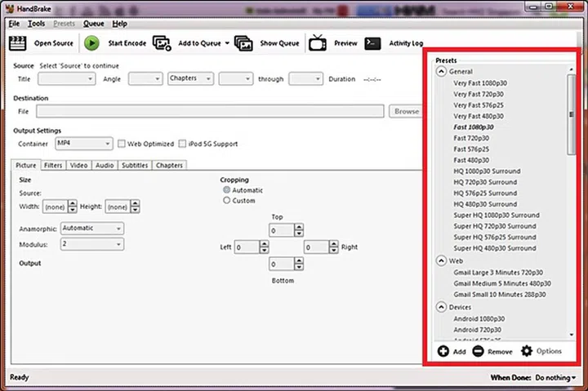Open the Anamorphic Automatic dropdown
The width and height of the screenshot is (588, 391).
tap(91, 229)
